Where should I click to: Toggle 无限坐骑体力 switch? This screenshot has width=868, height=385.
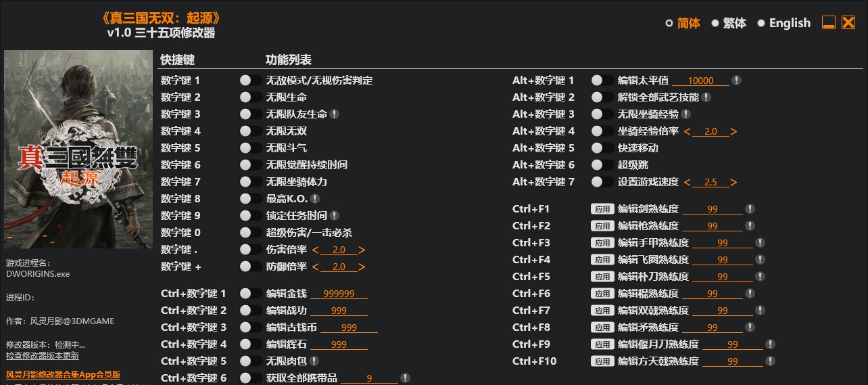pyautogui.click(x=251, y=182)
